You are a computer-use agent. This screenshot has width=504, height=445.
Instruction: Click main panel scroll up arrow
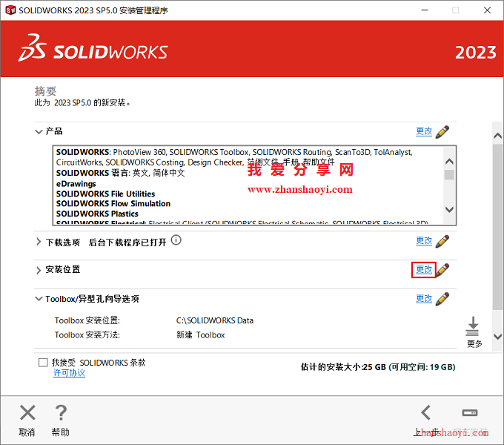497,136
